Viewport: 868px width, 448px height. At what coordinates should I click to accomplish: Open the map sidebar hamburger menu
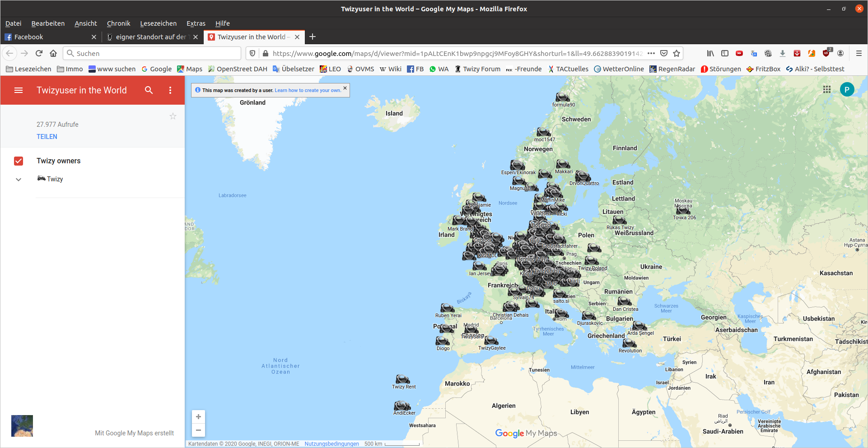(19, 90)
